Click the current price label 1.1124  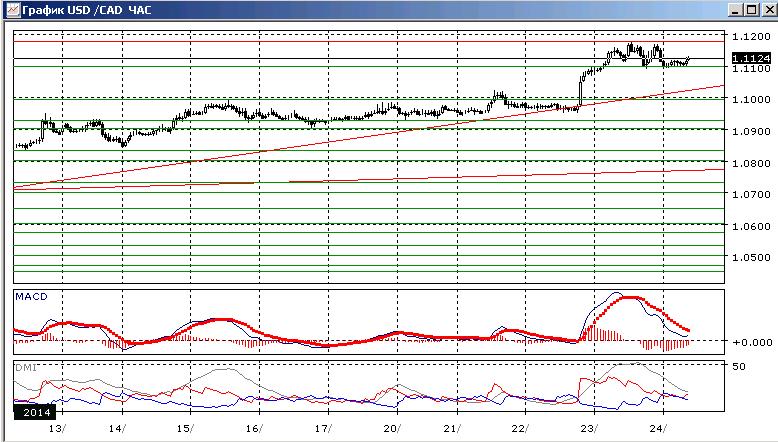tap(751, 58)
